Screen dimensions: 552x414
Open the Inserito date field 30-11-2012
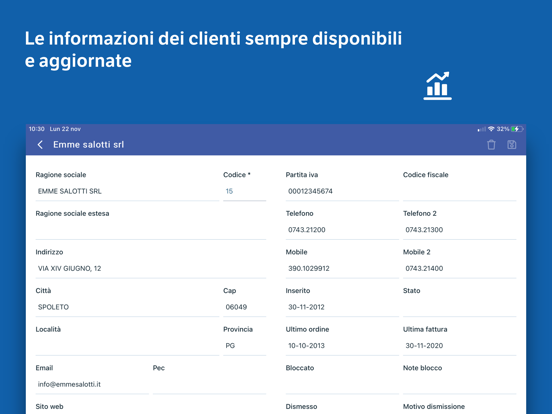pos(342,307)
